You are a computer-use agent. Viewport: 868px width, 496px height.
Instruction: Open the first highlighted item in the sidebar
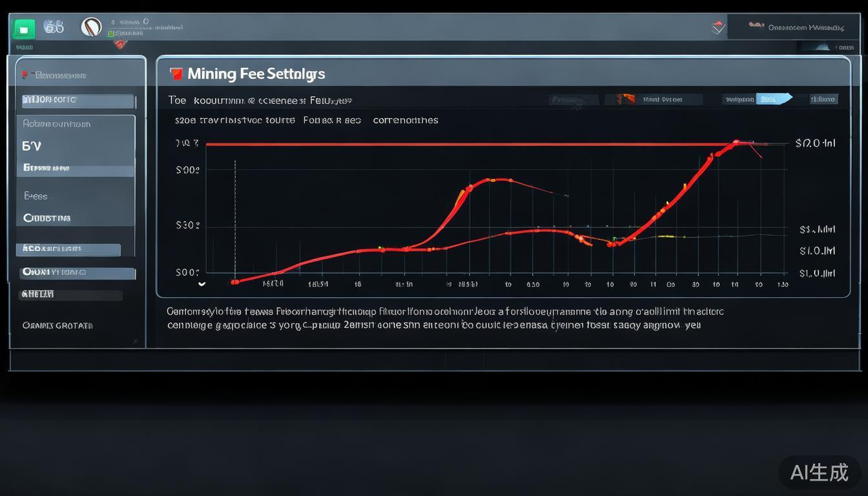point(77,100)
